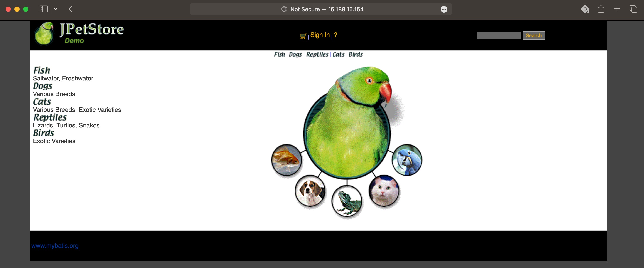Select Fish in the top category bar
This screenshot has height=268, width=644.
tap(279, 54)
